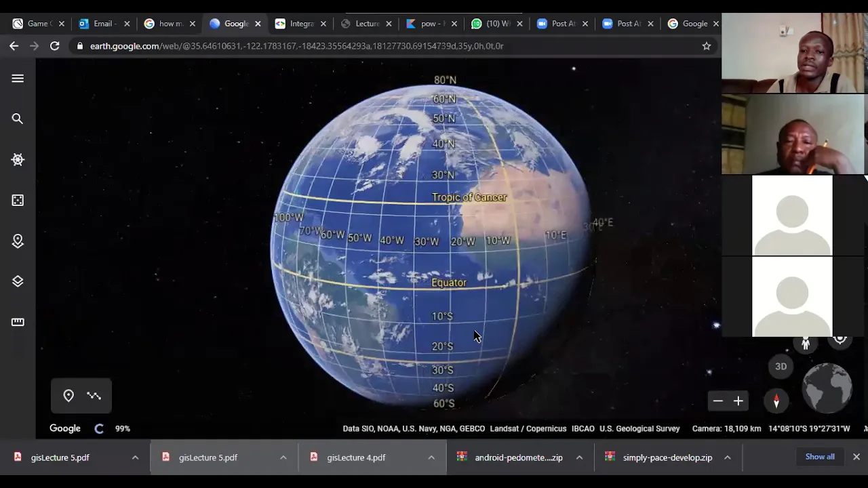
Task: Click the Camera: 18,109 km readout
Action: click(x=726, y=428)
